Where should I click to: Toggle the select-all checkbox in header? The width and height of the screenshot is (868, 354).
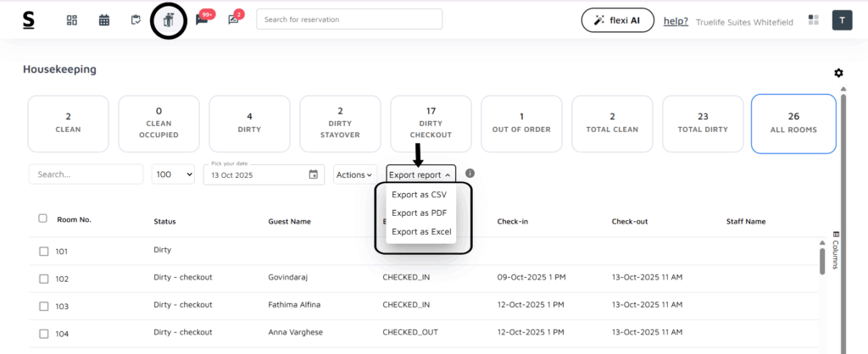[43, 218]
